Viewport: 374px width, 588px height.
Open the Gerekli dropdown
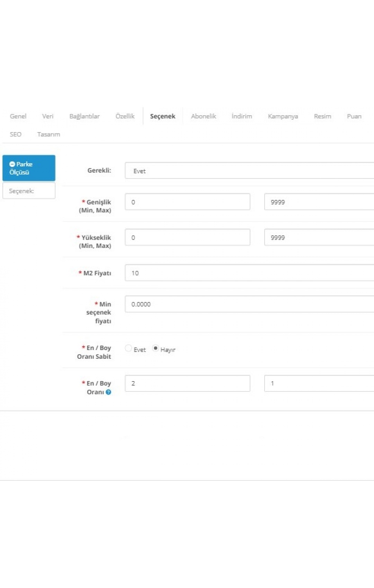[x=249, y=171]
